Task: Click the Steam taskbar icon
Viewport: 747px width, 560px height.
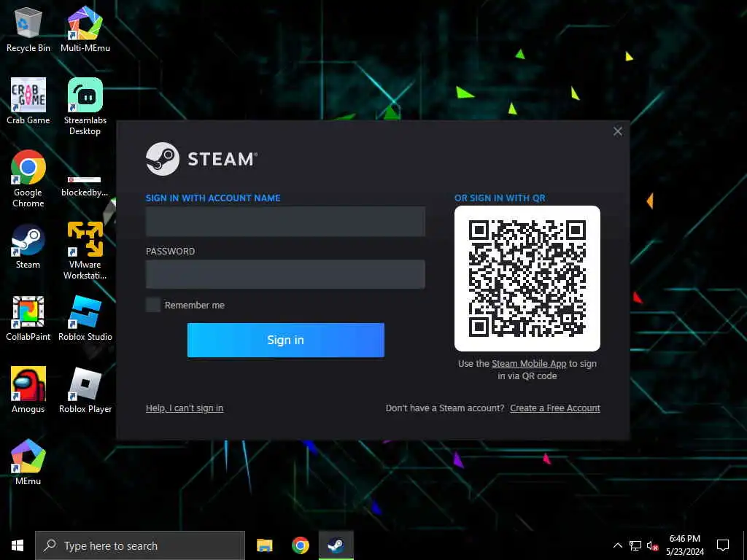Action: point(336,545)
